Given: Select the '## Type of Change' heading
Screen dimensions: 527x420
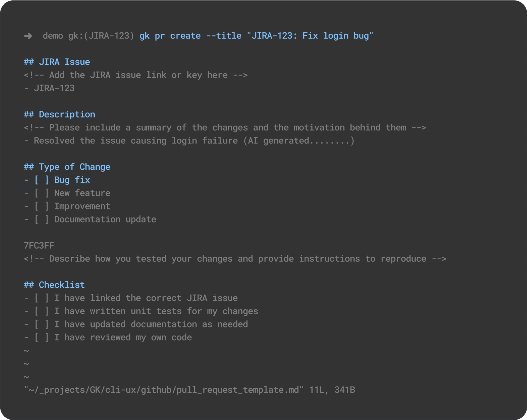Looking at the screenshot, I should [x=67, y=167].
